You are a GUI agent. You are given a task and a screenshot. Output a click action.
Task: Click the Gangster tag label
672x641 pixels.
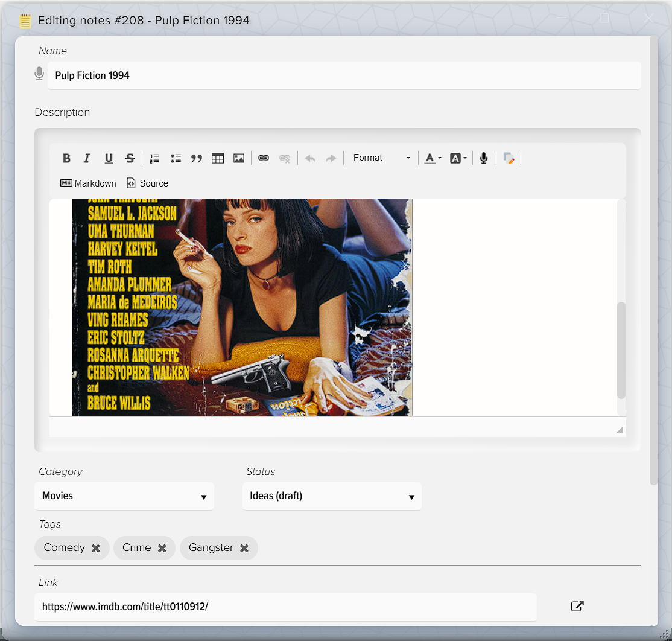click(x=211, y=547)
